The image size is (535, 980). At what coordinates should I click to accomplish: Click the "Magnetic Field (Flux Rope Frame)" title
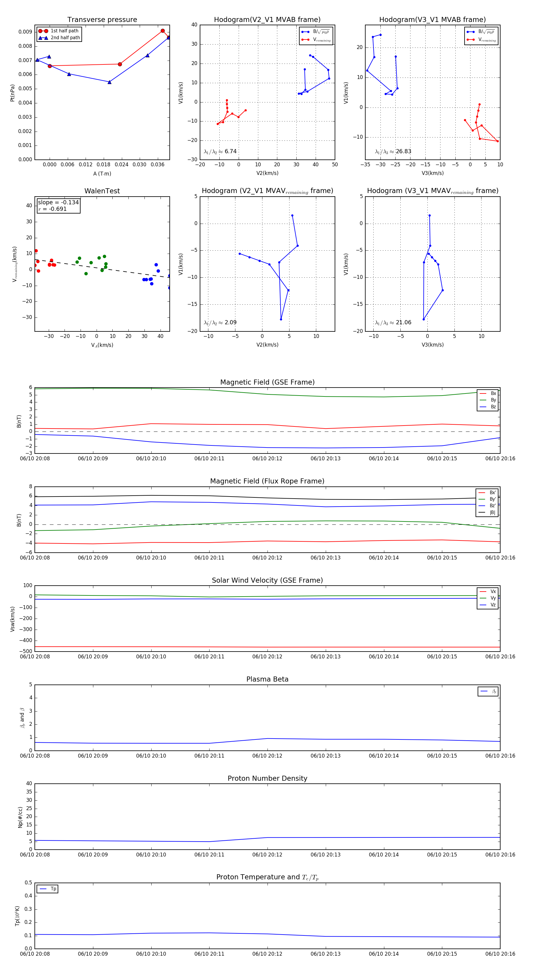coord(267,481)
